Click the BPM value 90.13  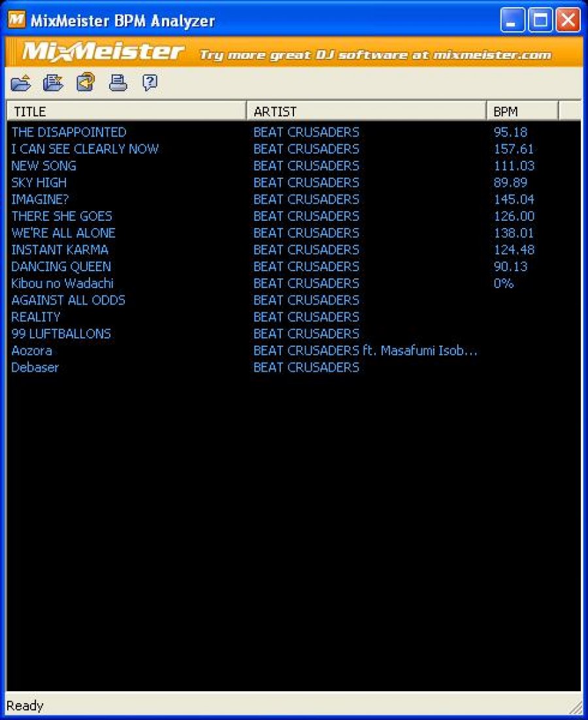pyautogui.click(x=510, y=267)
